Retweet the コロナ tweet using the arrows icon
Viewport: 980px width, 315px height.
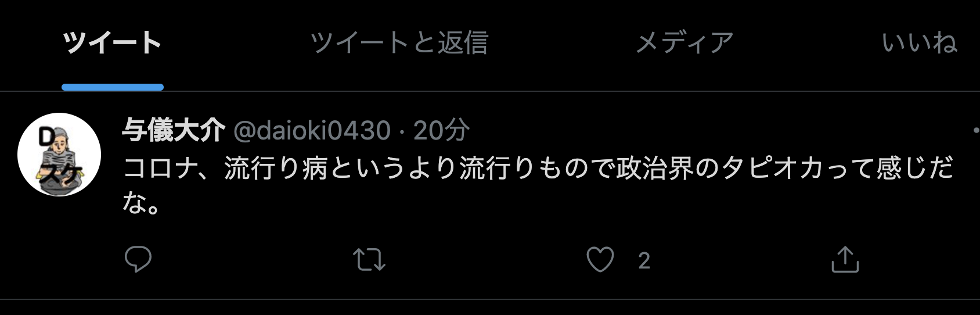369,260
